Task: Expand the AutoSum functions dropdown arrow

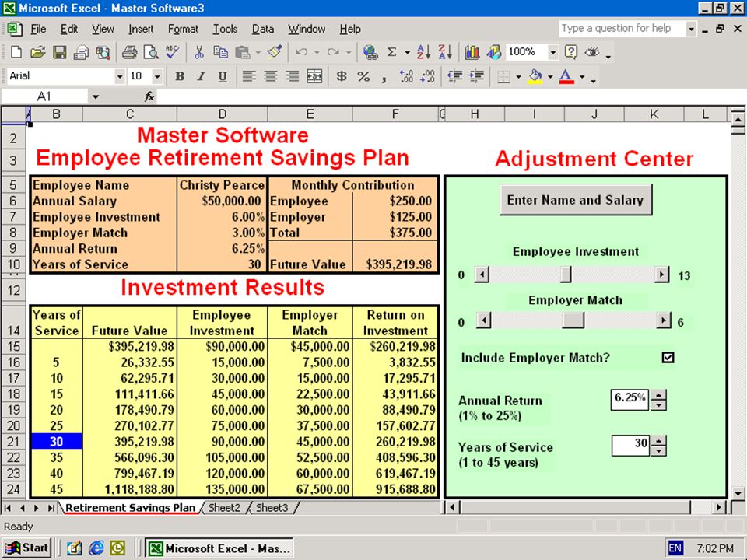Action: (x=407, y=52)
